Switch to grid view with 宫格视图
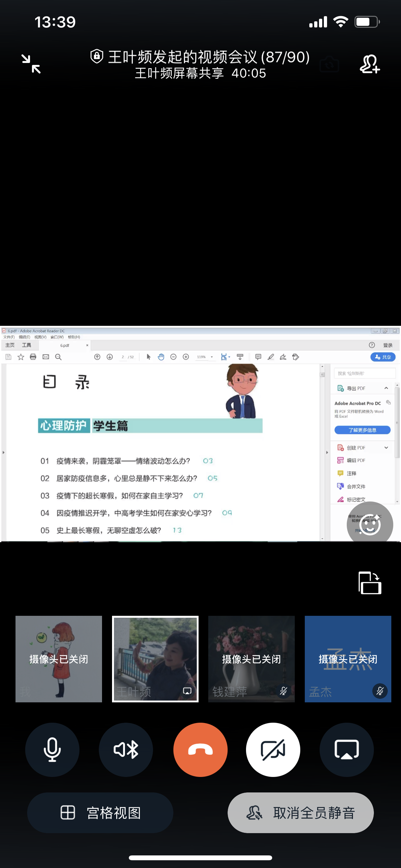The image size is (401, 868). point(100,813)
